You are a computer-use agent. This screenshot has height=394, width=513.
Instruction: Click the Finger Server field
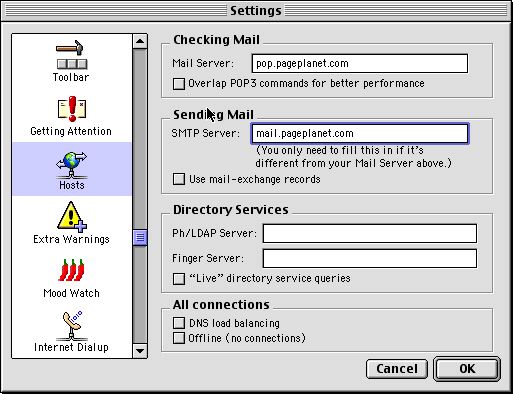click(x=370, y=258)
